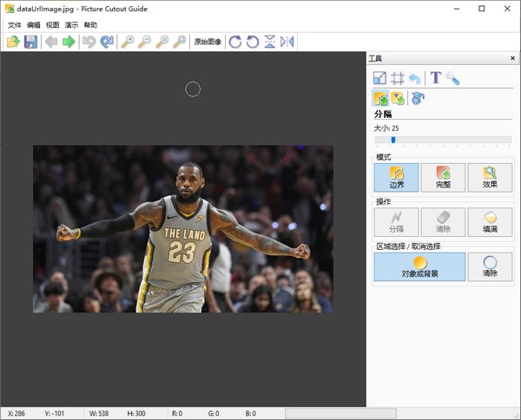Image resolution: width=521 pixels, height=420 pixels.
Task: Click the save floppy disk icon
Action: click(30, 42)
